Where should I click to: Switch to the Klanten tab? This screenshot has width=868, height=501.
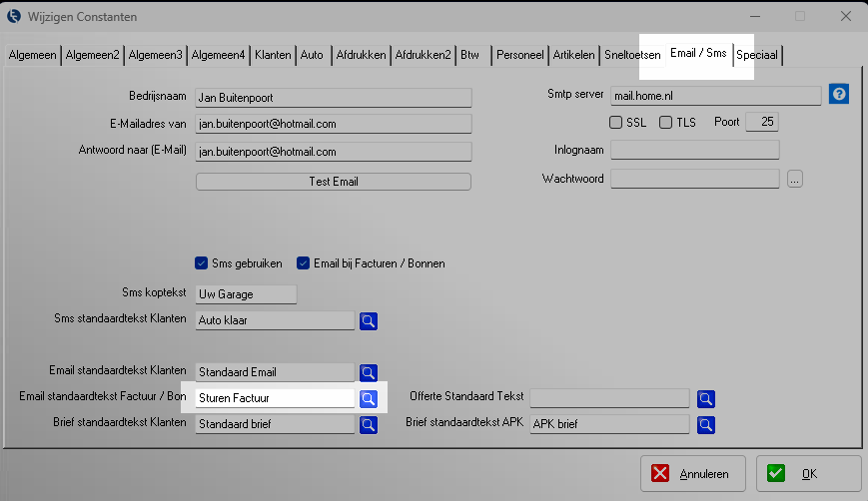click(x=273, y=56)
